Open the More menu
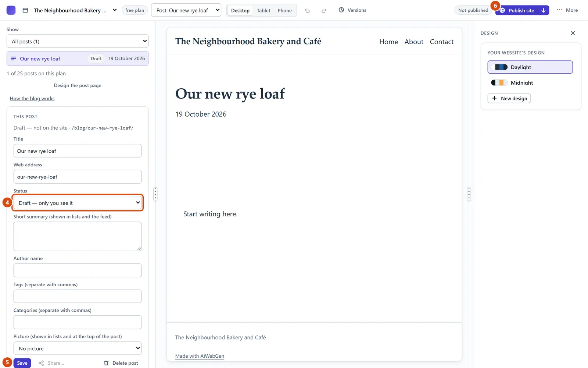 [x=567, y=10]
